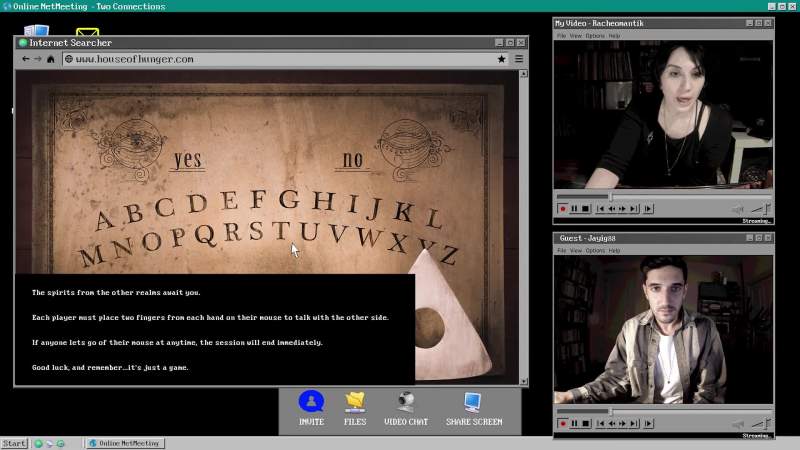Screen dimensions: 800x450
Task: Open Help menu in Guest - Jayigsa window
Action: (x=614, y=251)
